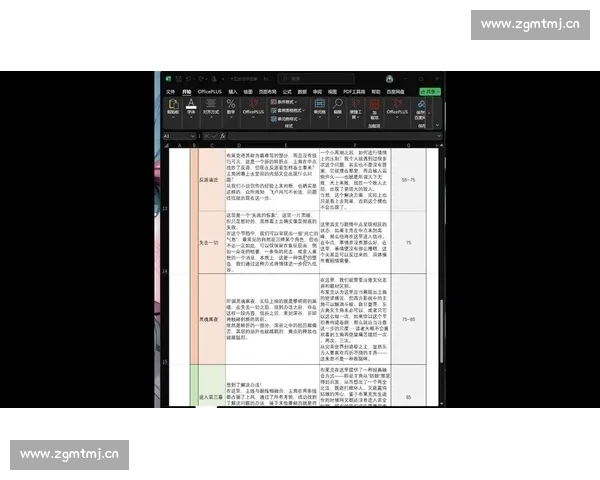Switch to the PDF工具箱 tab
This screenshot has width=600, height=480.
point(356,90)
